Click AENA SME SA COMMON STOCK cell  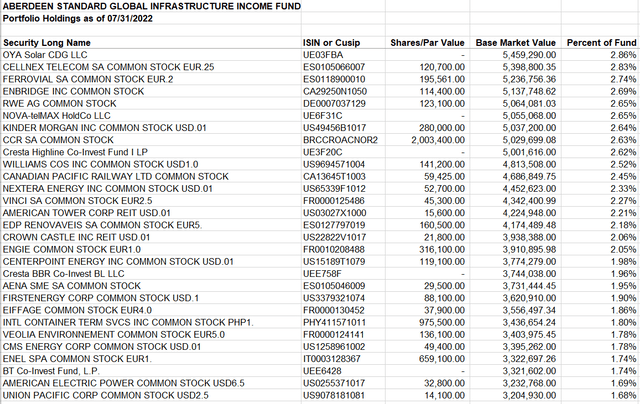coord(71,286)
